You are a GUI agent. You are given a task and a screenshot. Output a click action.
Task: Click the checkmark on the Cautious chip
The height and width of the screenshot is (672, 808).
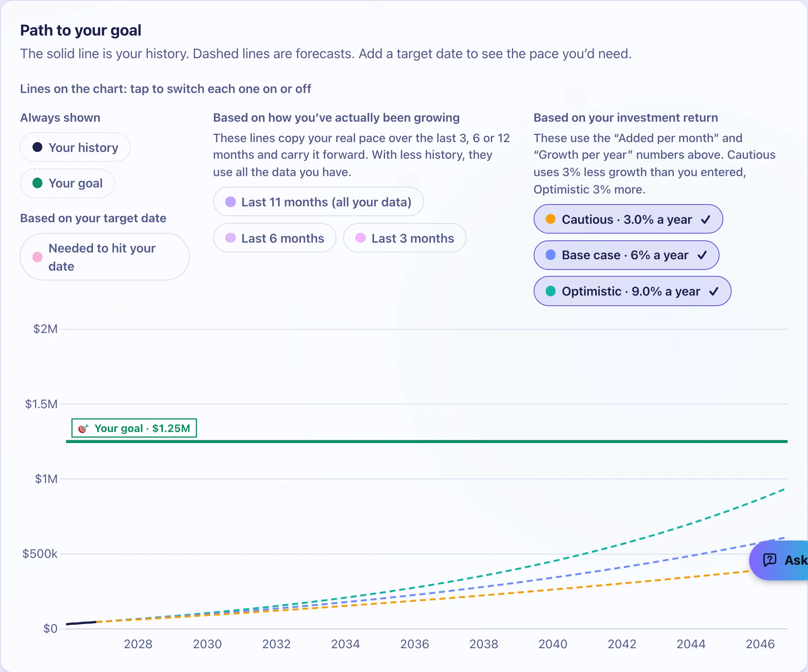[x=705, y=219]
